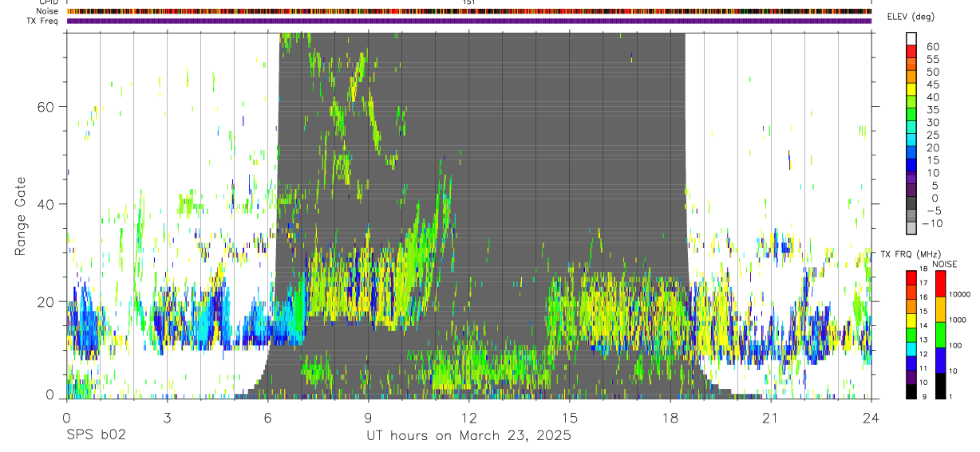Image resolution: width=980 pixels, height=452 pixels.
Task: Pick the black bottom segment of NOISE colorbar
Action: click(x=940, y=386)
